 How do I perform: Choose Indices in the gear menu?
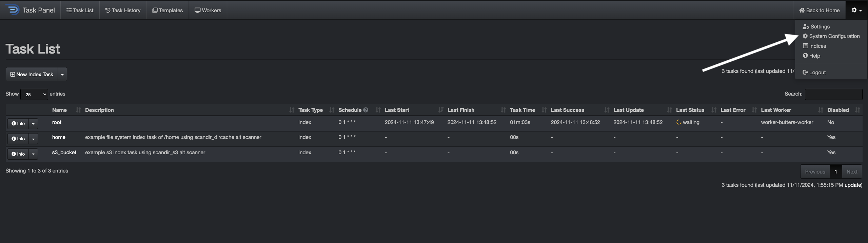click(x=814, y=46)
